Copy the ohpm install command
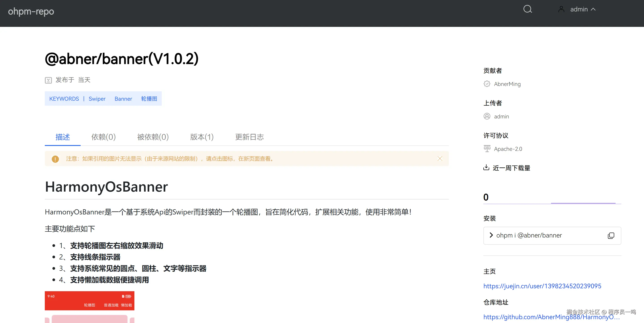Viewport: 644px width, 323px height. pyautogui.click(x=611, y=235)
